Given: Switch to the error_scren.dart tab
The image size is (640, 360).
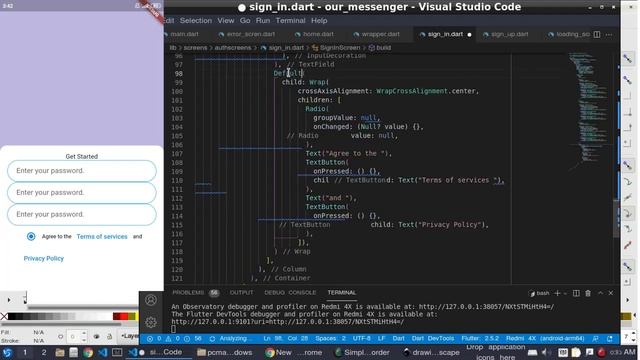Looking at the screenshot, I should point(247,34).
